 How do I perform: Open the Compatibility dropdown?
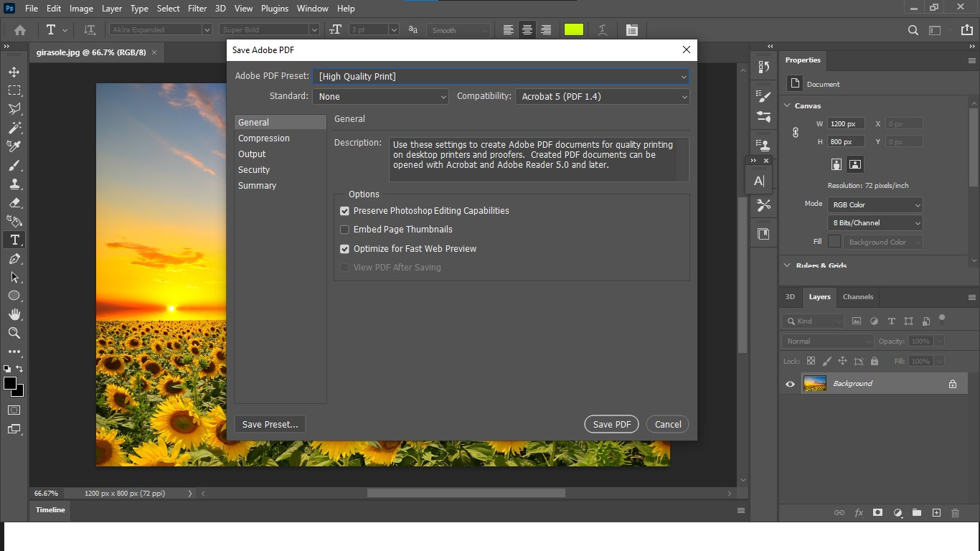click(683, 96)
